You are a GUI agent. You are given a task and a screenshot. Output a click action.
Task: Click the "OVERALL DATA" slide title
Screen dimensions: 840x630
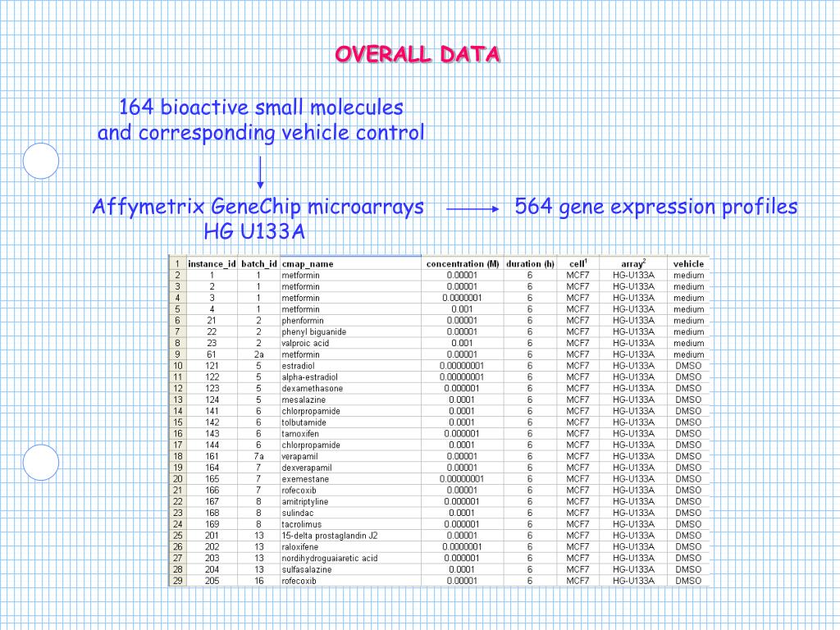(x=418, y=54)
